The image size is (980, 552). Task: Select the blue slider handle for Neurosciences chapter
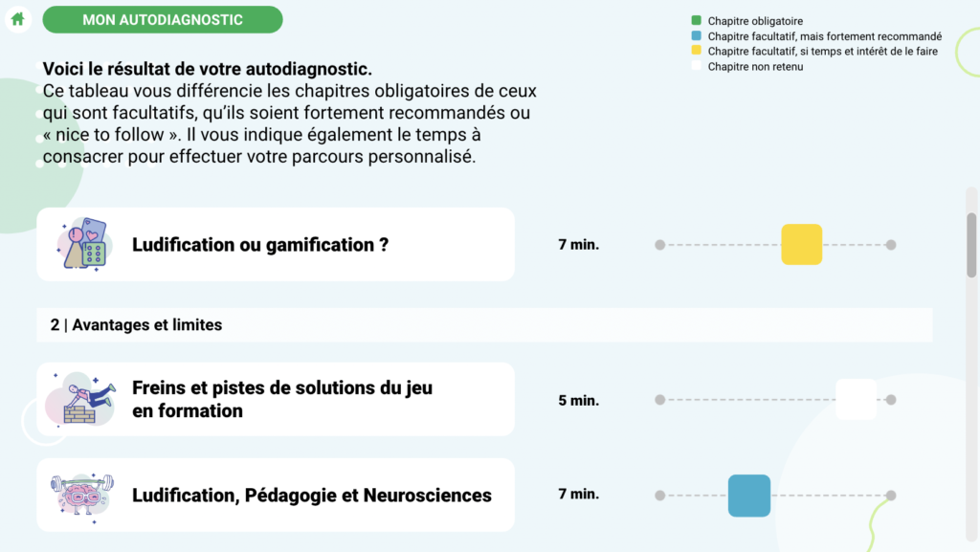(x=748, y=496)
